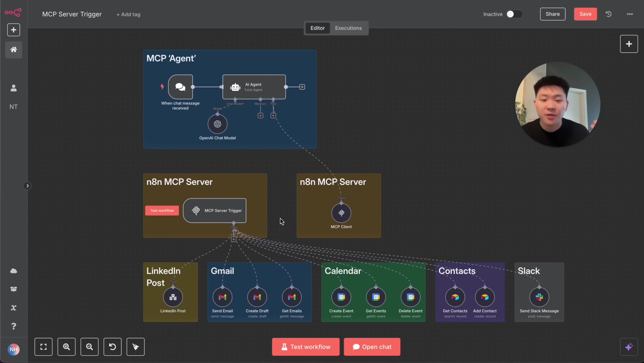644x363 pixels.
Task: Select the MCP Server Trigger node
Action: tap(215, 211)
